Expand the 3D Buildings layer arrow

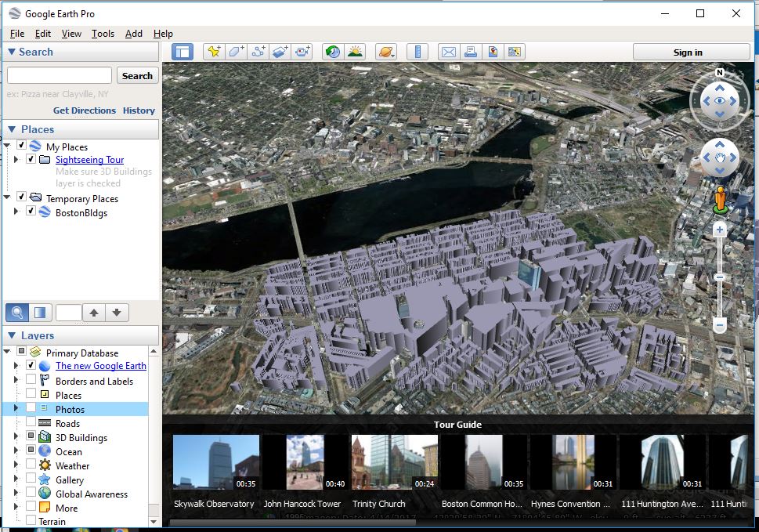[x=16, y=436]
